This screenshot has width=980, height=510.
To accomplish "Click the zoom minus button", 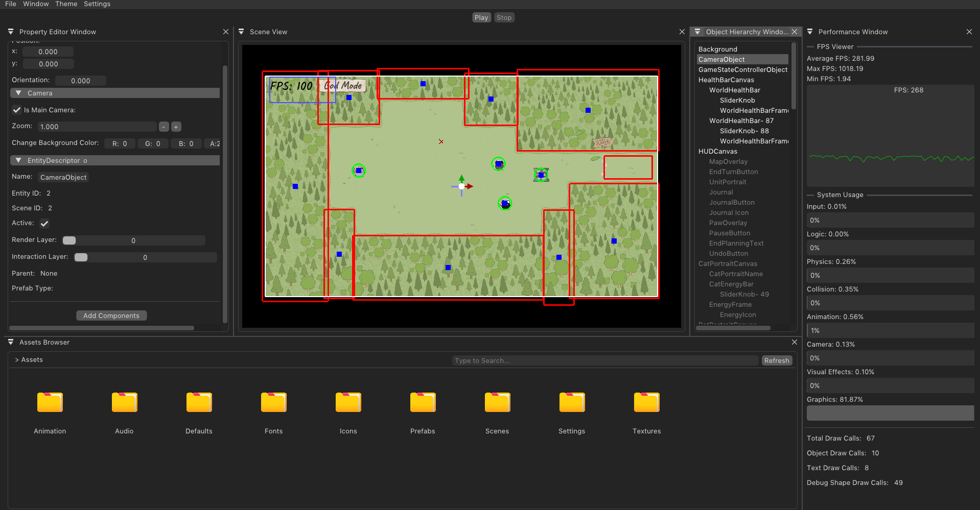I will (x=164, y=127).
